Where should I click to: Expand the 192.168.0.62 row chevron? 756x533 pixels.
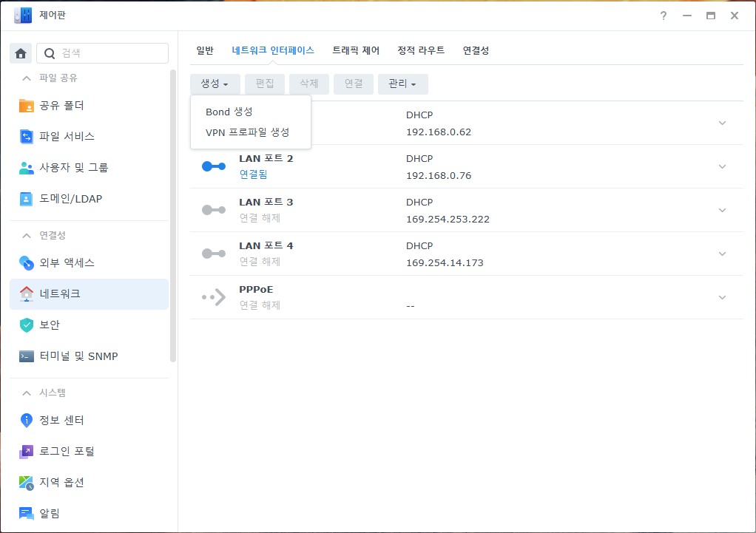[722, 123]
